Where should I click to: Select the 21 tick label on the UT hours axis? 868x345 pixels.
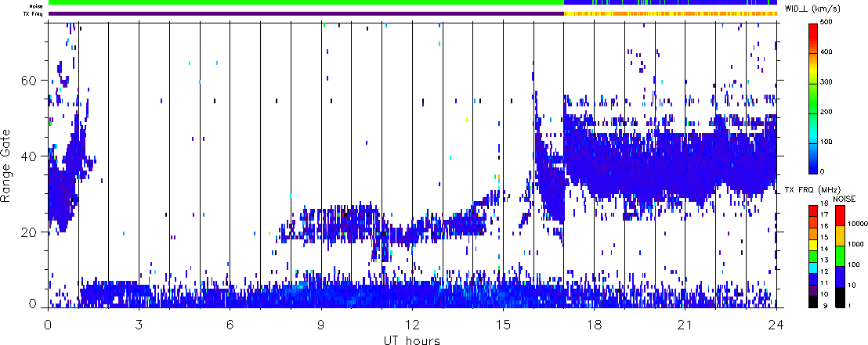[x=685, y=325]
